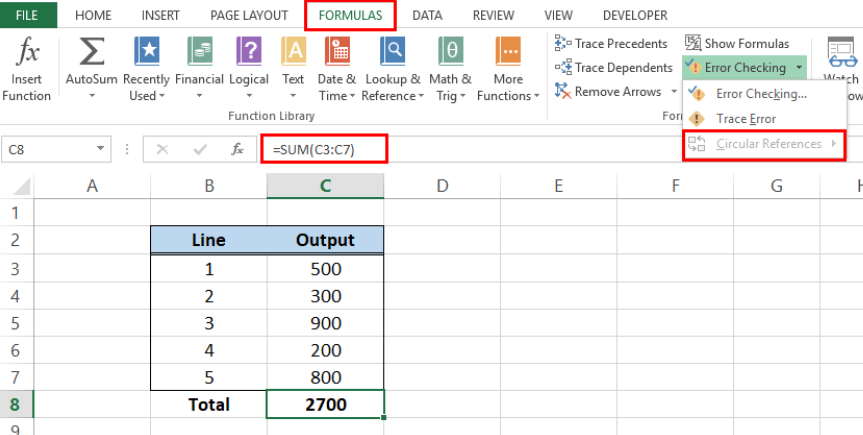The image size is (863, 435).
Task: Expand the AutoSum dropdown arrow
Action: coord(91,96)
